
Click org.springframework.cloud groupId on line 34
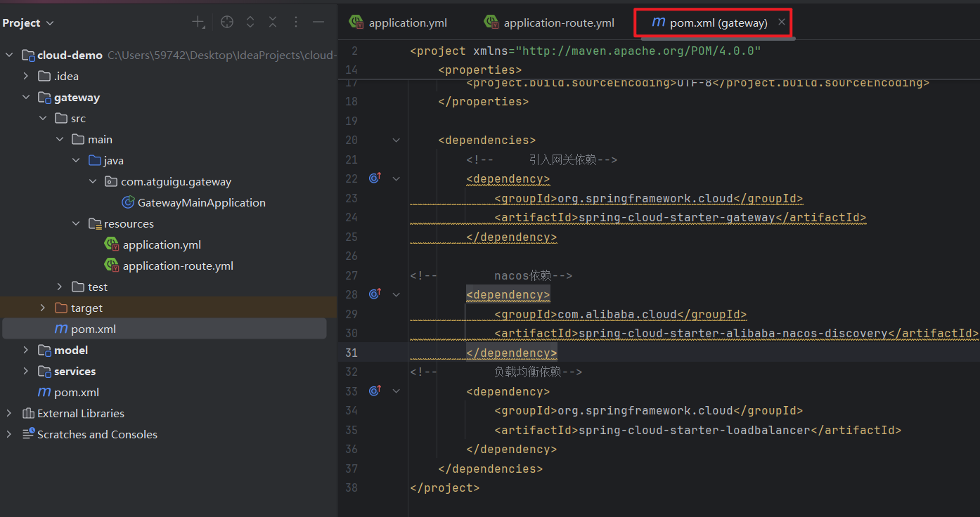[645, 410]
